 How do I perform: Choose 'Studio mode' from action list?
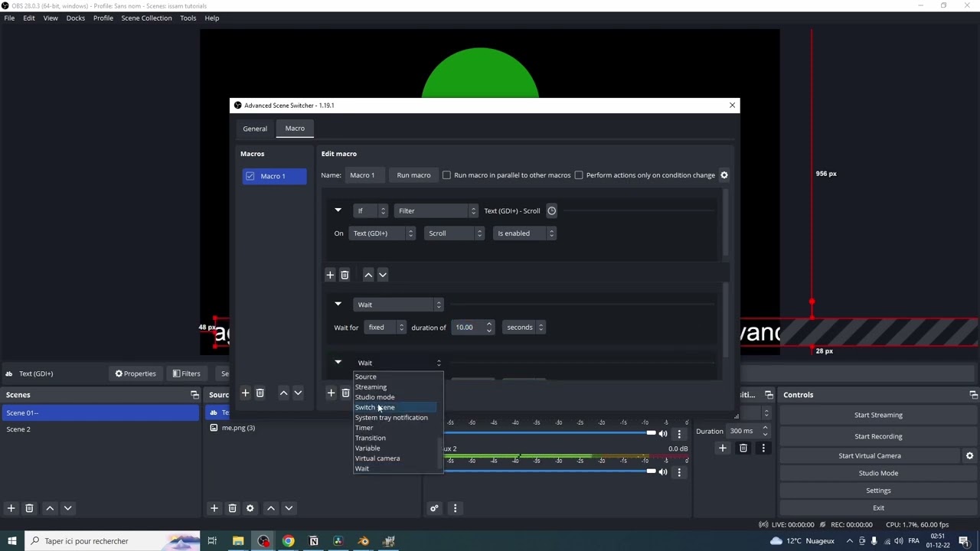[x=374, y=397]
